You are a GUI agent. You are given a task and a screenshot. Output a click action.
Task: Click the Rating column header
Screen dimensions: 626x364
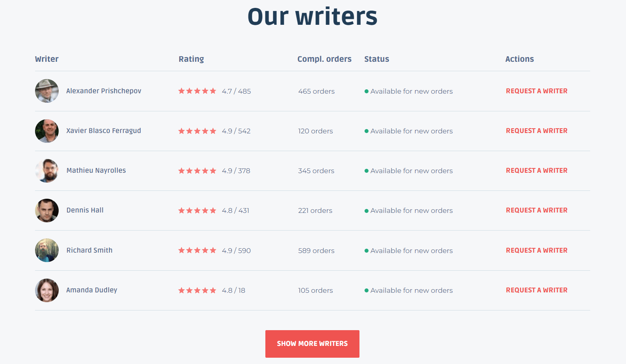(191, 59)
